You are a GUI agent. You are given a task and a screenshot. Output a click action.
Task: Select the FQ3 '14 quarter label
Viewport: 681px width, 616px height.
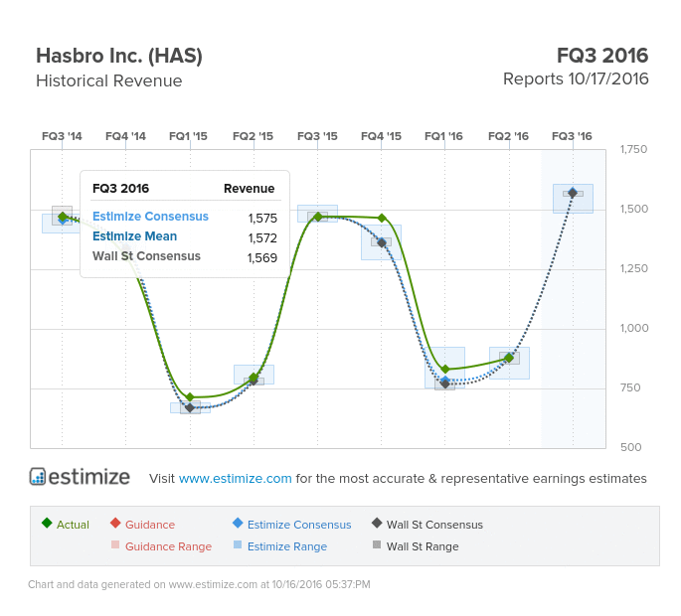tap(62, 136)
